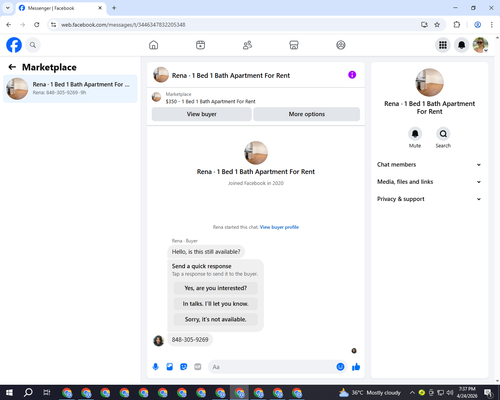Image resolution: width=500 pixels, height=400 pixels.
Task: Click the message 'Hello, is this still available?'
Action: coord(206,252)
